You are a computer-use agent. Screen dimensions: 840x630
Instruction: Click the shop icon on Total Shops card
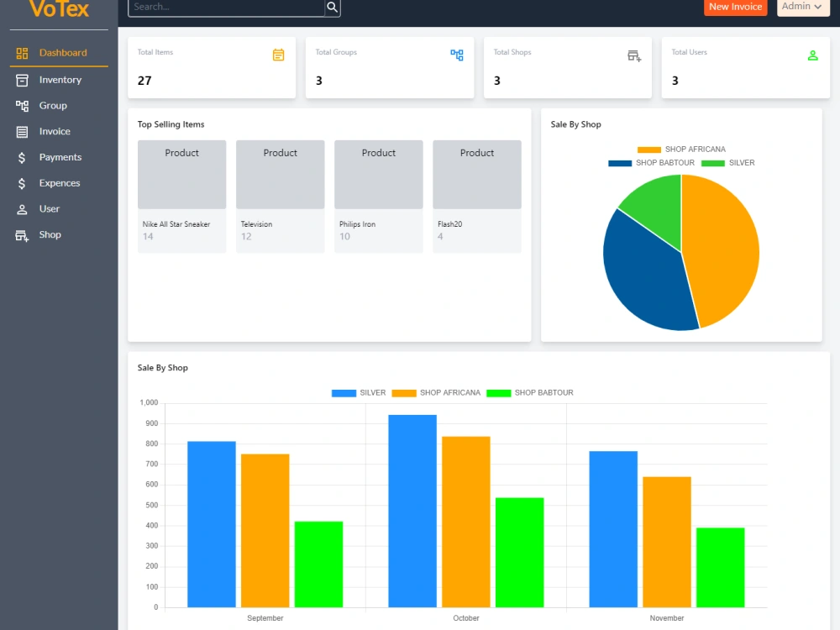click(x=634, y=55)
